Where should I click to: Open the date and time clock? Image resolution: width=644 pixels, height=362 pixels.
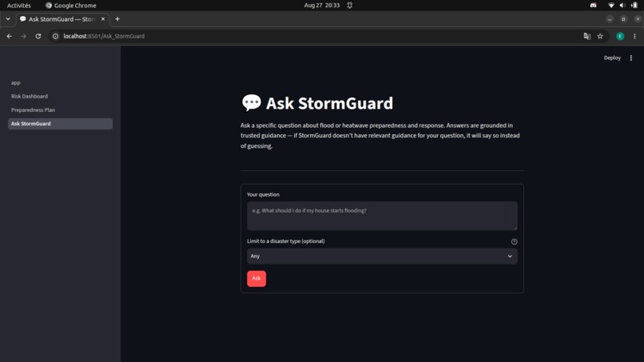tap(321, 6)
